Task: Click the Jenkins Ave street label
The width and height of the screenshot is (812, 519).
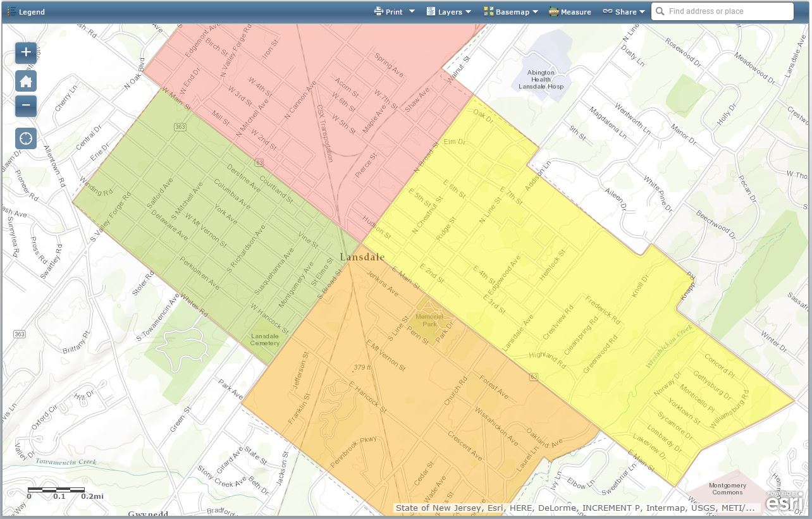Action: (x=383, y=284)
